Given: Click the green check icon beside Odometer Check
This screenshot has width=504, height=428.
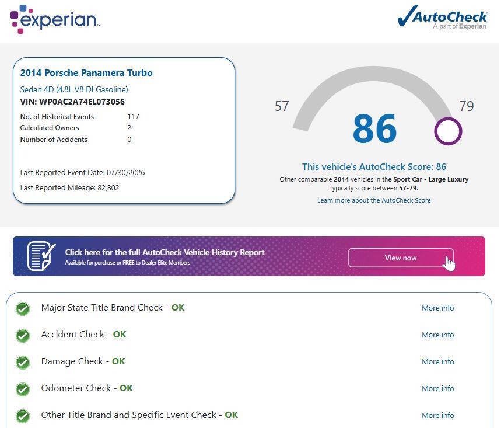Looking at the screenshot, I should [23, 389].
